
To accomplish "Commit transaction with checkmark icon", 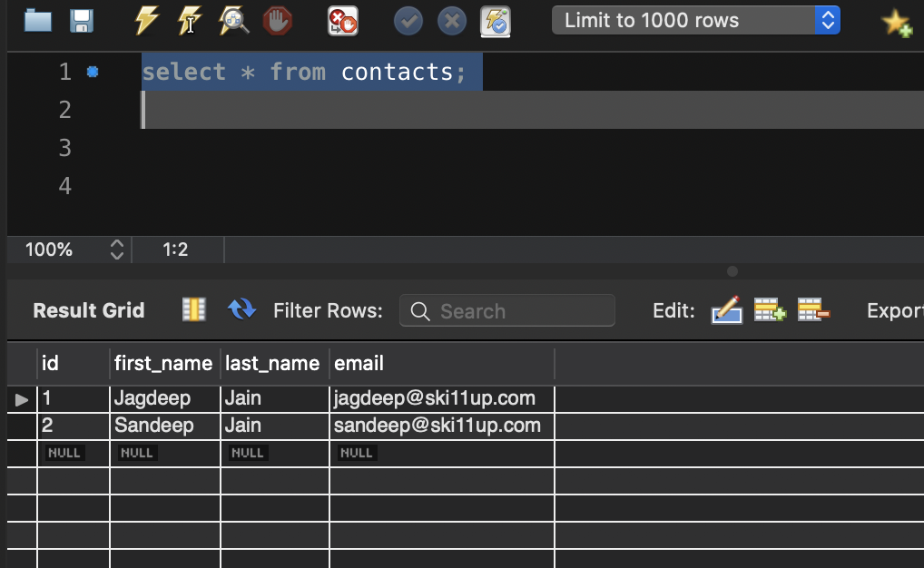I will point(408,20).
